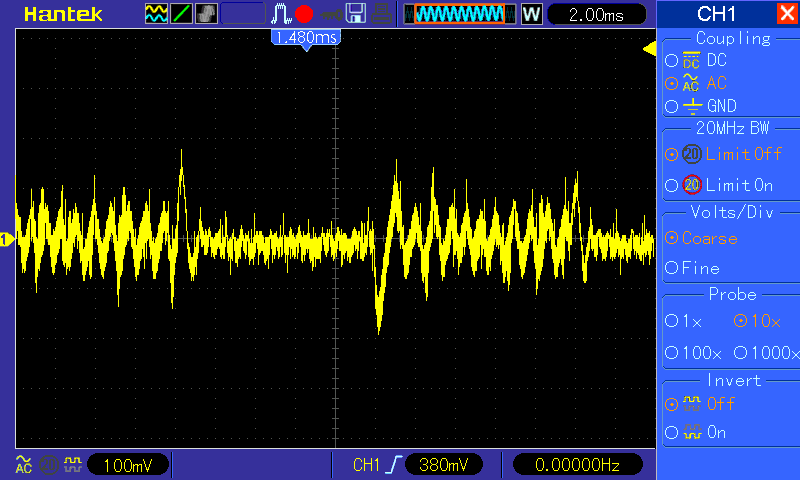Click the Hantek logo
The width and height of the screenshot is (800, 480).
(x=63, y=14)
